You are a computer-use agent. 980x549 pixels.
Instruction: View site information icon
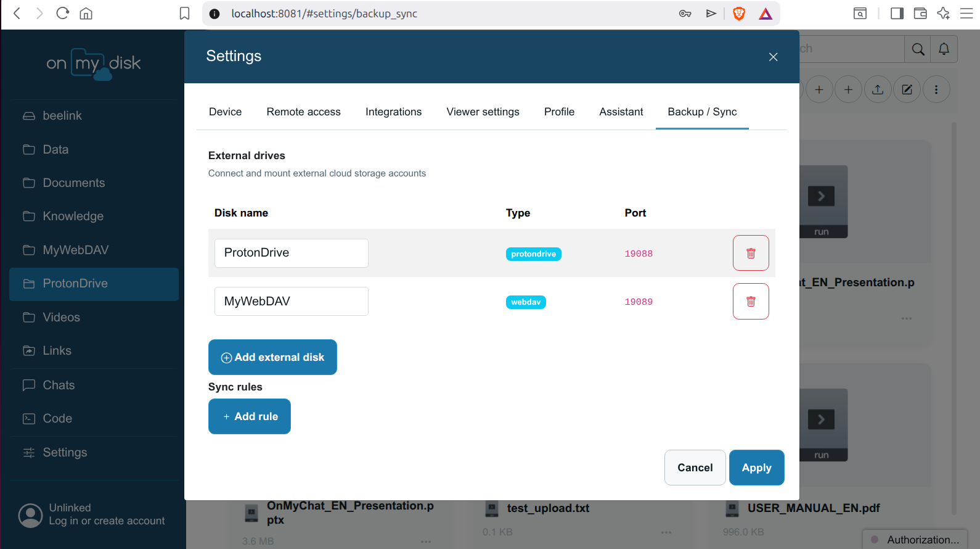(x=214, y=14)
